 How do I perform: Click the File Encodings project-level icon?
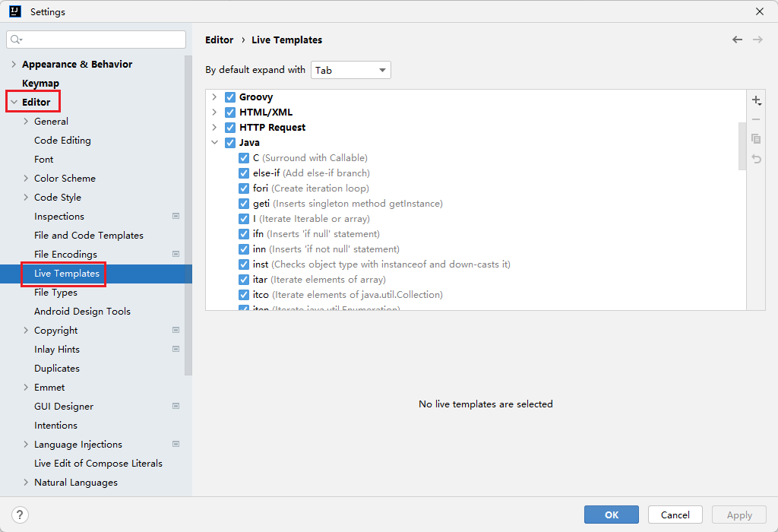coord(176,255)
